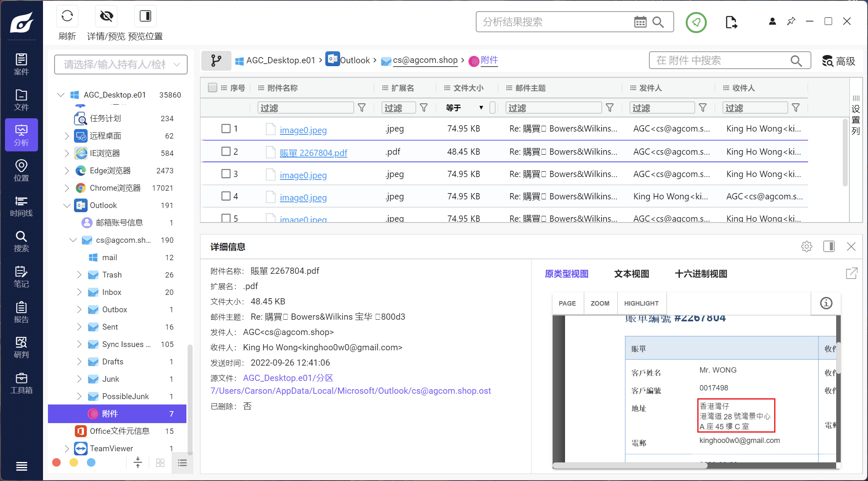The width and height of the screenshot is (868, 481).
Task: Open detail panel settings gear
Action: (806, 246)
